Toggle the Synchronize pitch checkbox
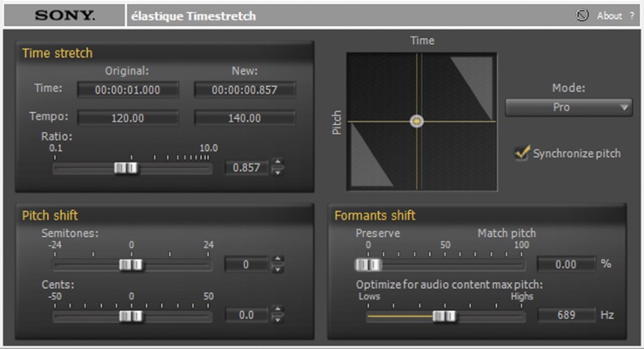The image size is (644, 349). click(x=522, y=153)
